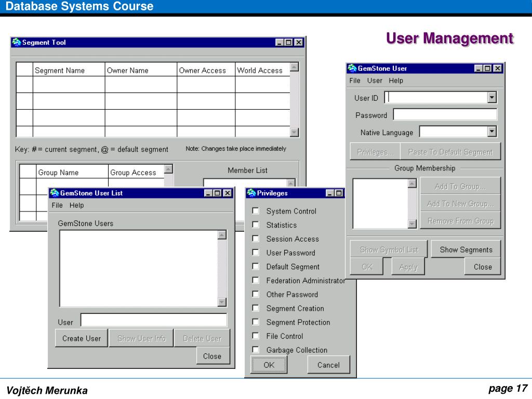The width and height of the screenshot is (532, 399).
Task: Click the Remove From Group button
Action: (x=460, y=221)
